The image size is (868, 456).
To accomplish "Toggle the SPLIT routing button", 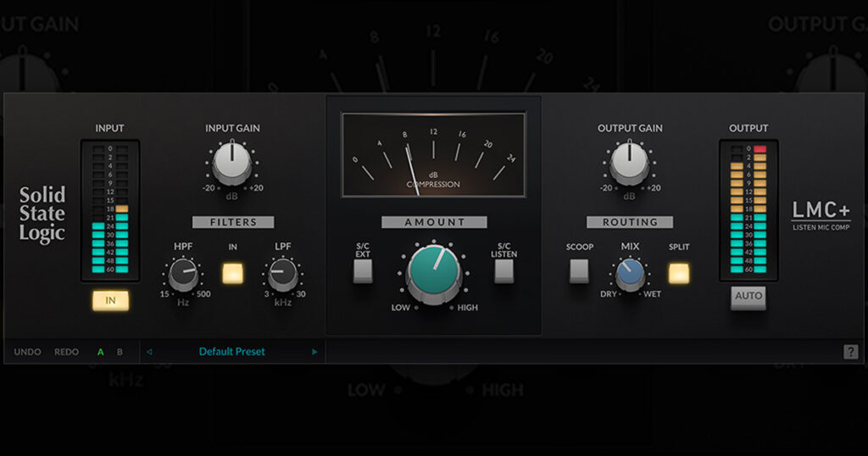I will [679, 274].
